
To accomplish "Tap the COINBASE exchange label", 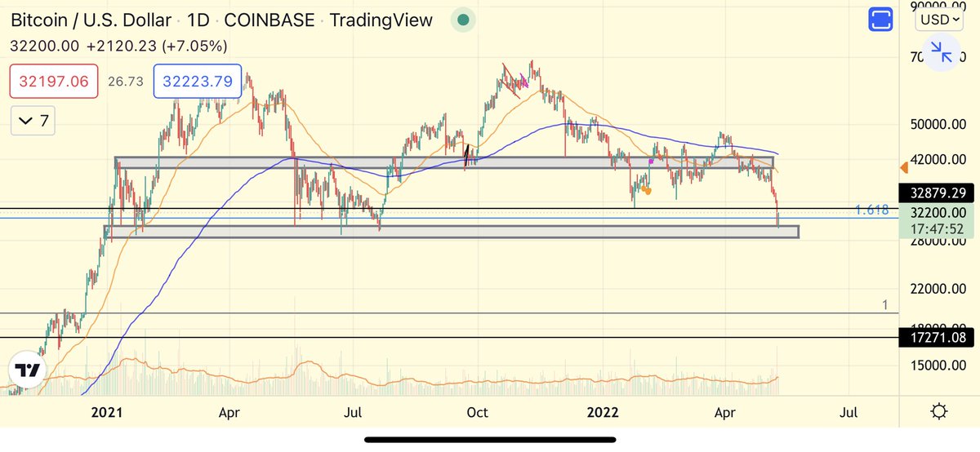I will tap(271, 20).
